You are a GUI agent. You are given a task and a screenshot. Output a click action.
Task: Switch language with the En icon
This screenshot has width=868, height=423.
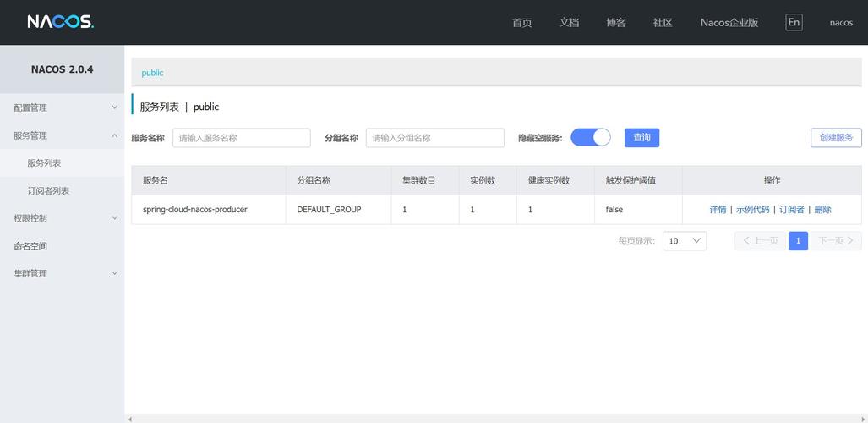[794, 22]
